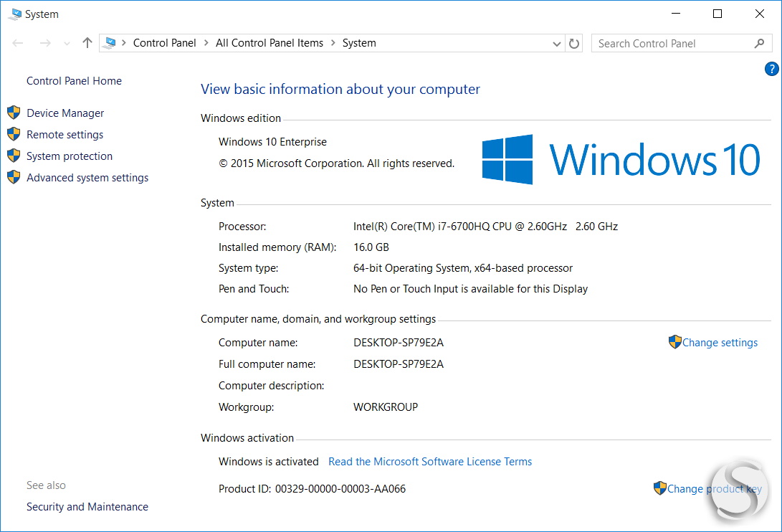Screen dimensions: 782x532
Task: Open Help with the question mark icon
Action: click(x=771, y=69)
